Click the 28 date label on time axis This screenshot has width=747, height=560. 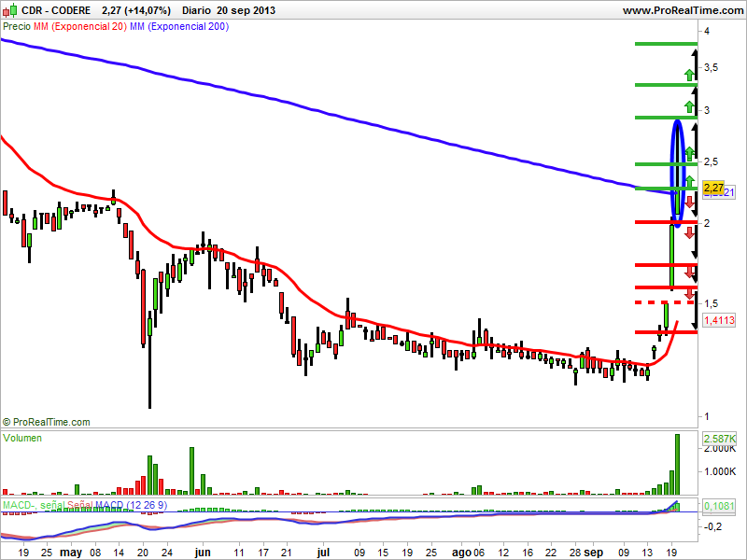pyautogui.click(x=575, y=553)
